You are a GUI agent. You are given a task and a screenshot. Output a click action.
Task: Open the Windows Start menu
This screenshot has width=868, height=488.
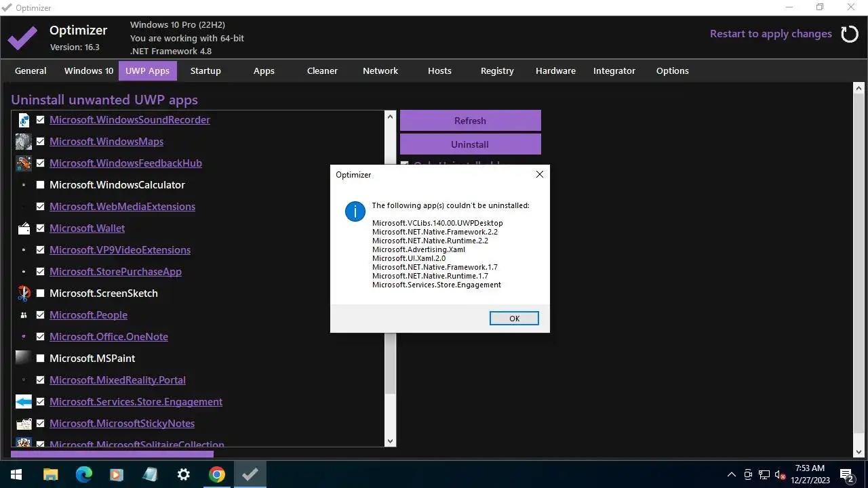[15, 474]
